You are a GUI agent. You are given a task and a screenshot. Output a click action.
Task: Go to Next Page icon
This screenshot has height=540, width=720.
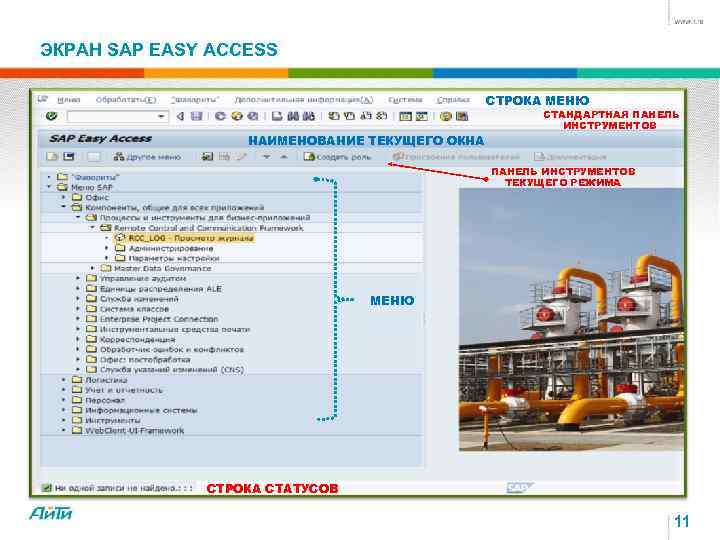tap(366, 116)
